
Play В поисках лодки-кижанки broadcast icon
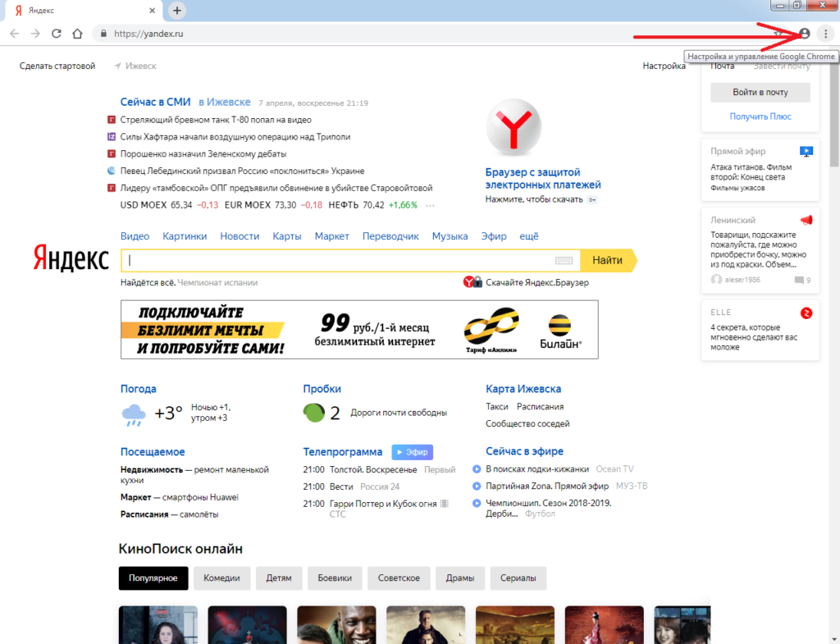tap(477, 468)
